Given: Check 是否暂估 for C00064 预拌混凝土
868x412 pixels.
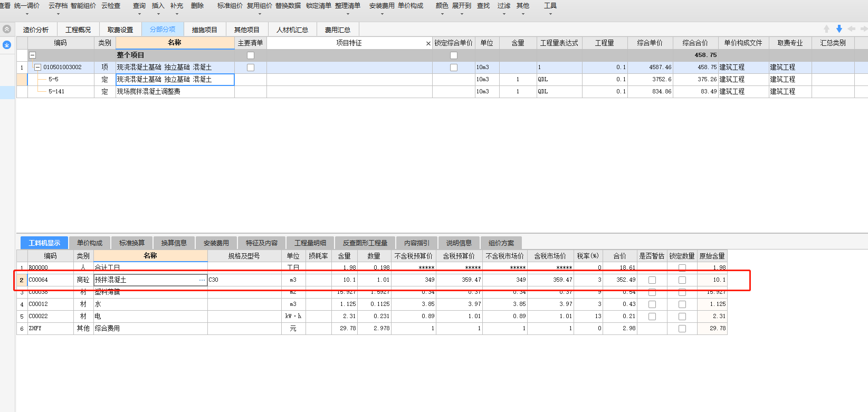Looking at the screenshot, I should coord(652,280).
